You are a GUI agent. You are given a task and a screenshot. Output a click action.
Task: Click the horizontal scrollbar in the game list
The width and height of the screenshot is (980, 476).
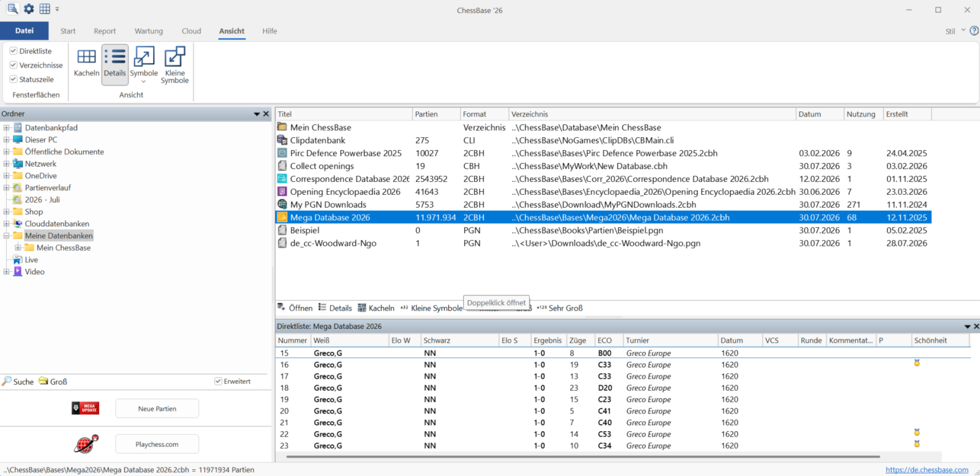click(583, 456)
